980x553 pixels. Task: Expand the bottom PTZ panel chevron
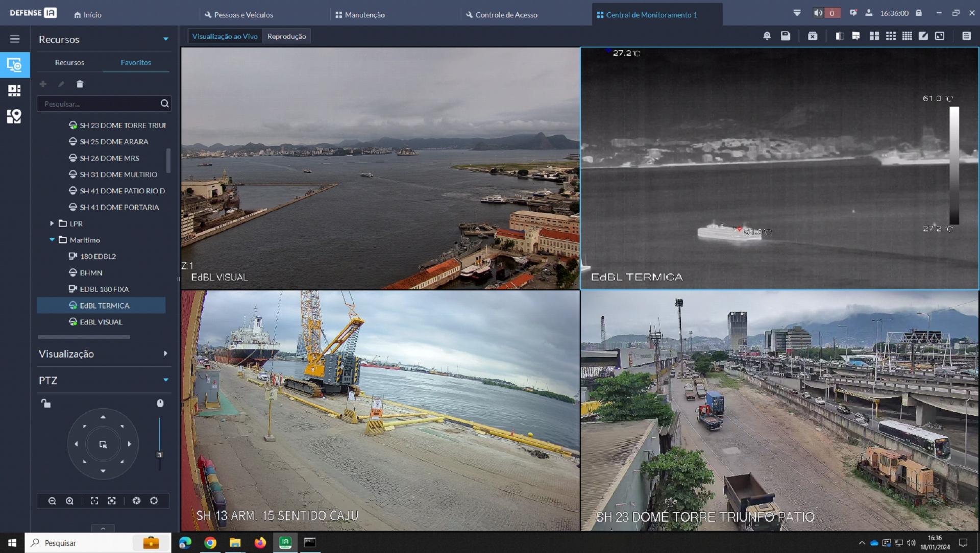[103, 529]
